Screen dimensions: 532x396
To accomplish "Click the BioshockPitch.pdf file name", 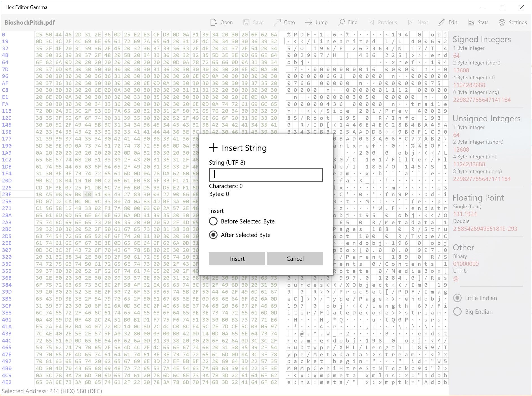I will [x=30, y=23].
